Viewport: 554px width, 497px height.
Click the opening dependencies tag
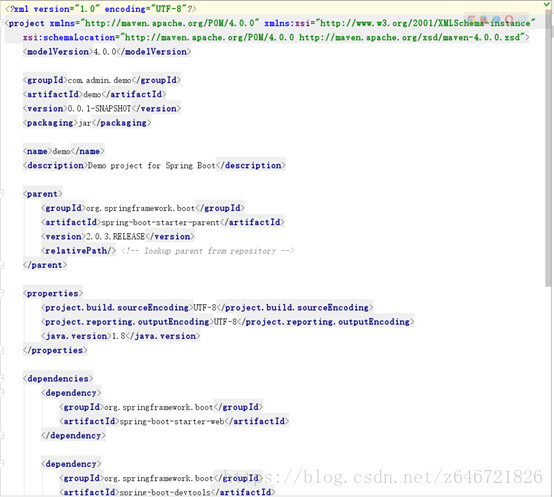58,379
